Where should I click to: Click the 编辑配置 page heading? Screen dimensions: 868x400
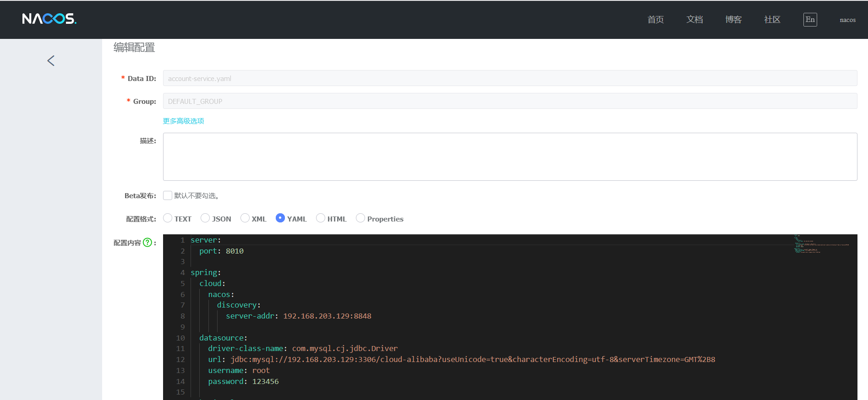pos(134,48)
